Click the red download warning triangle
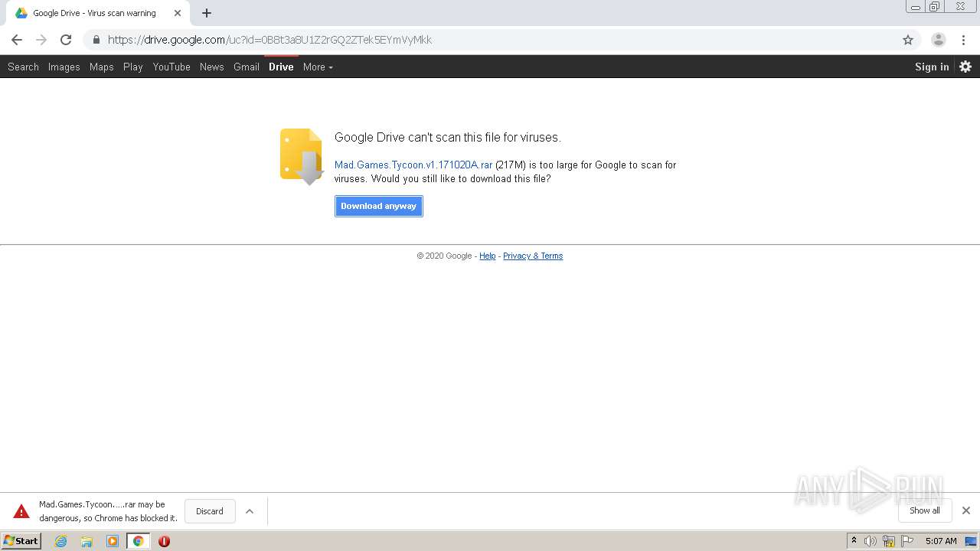 (21, 511)
